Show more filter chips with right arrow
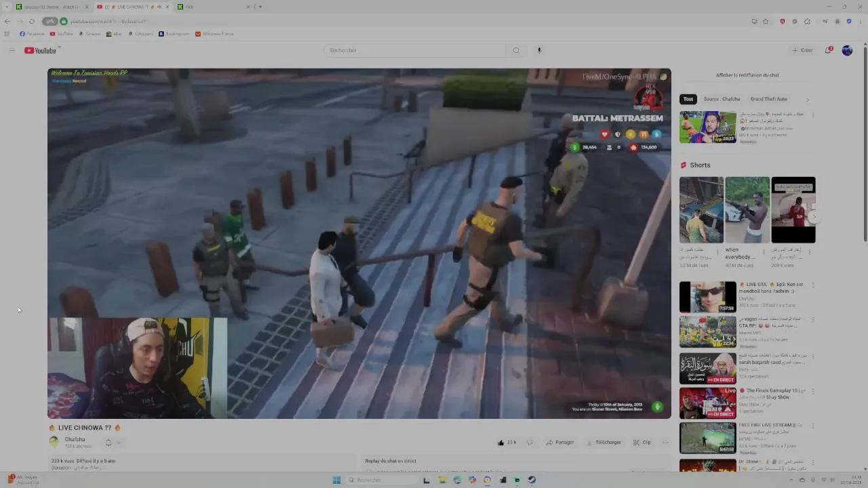The image size is (868, 488). click(x=807, y=100)
